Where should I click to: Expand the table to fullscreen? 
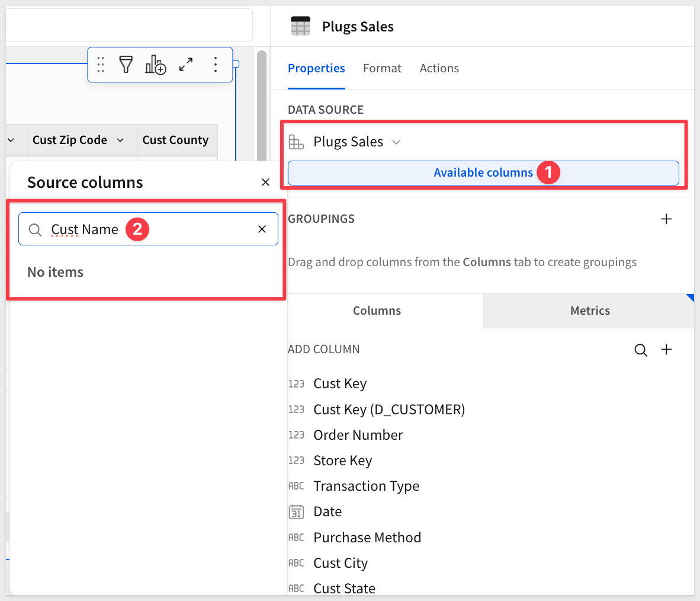click(186, 65)
